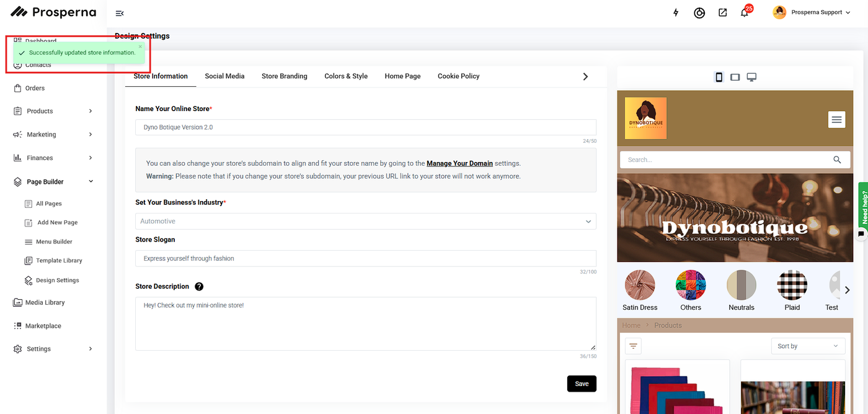This screenshot has height=414, width=868.
Task: Open Media Library in sidebar
Action: point(45,302)
